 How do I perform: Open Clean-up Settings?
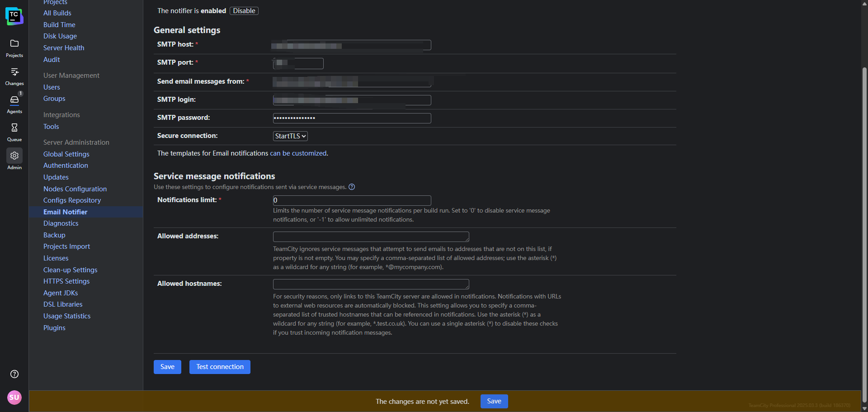pyautogui.click(x=71, y=270)
